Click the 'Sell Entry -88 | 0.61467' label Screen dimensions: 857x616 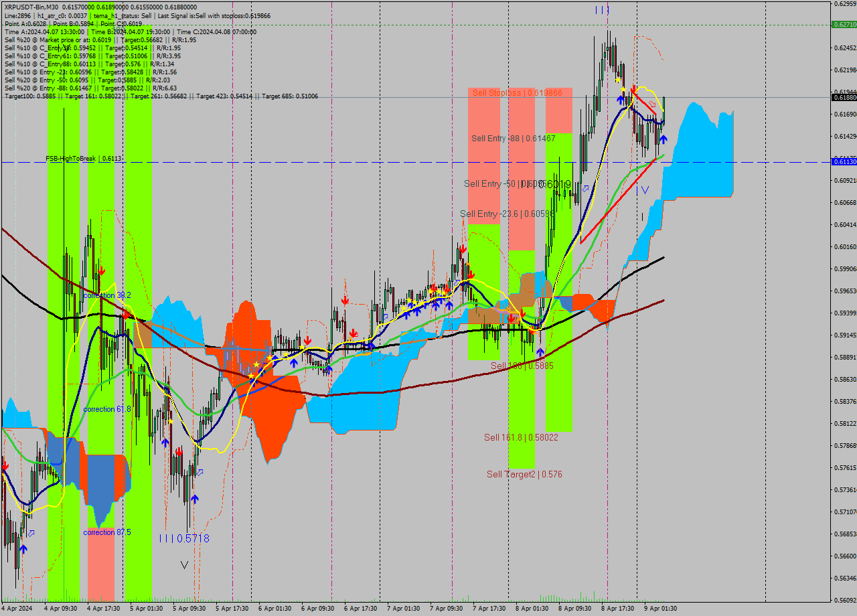pyautogui.click(x=514, y=138)
